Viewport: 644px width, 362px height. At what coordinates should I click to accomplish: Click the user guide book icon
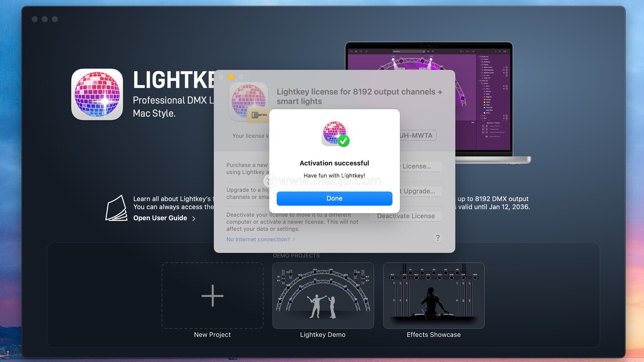pyautogui.click(x=116, y=208)
